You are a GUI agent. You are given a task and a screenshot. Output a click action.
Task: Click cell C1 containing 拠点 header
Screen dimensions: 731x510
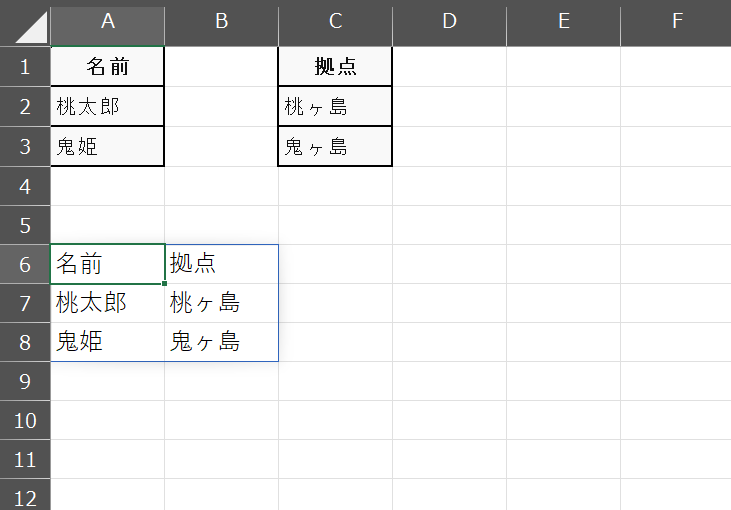coord(336,67)
